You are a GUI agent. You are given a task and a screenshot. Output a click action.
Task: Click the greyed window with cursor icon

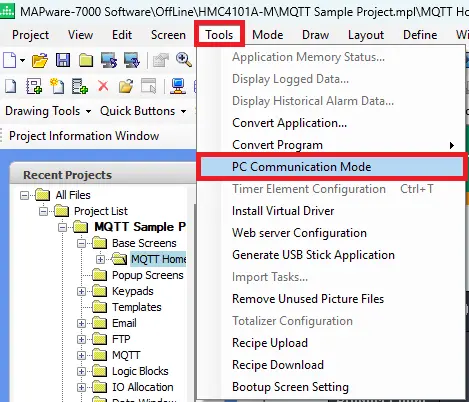149,86
